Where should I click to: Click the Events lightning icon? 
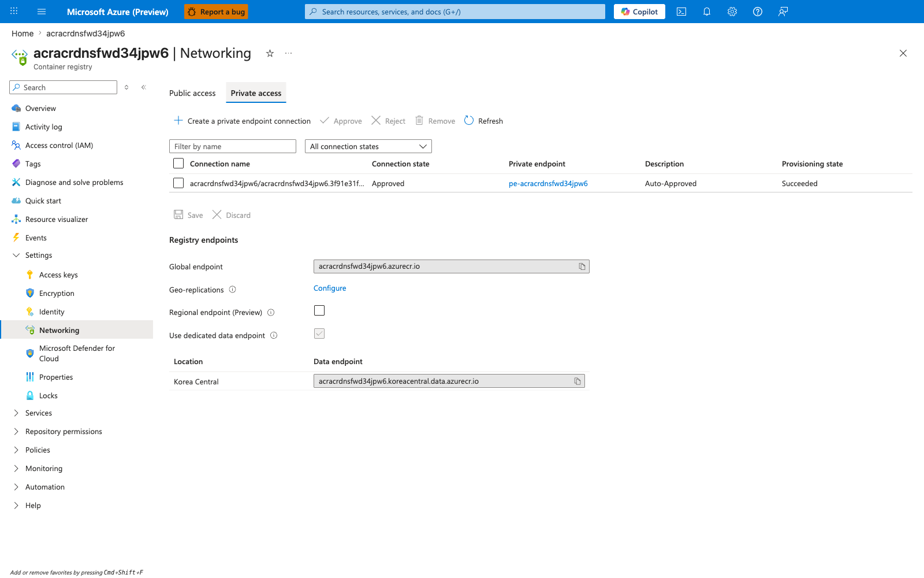click(x=16, y=238)
